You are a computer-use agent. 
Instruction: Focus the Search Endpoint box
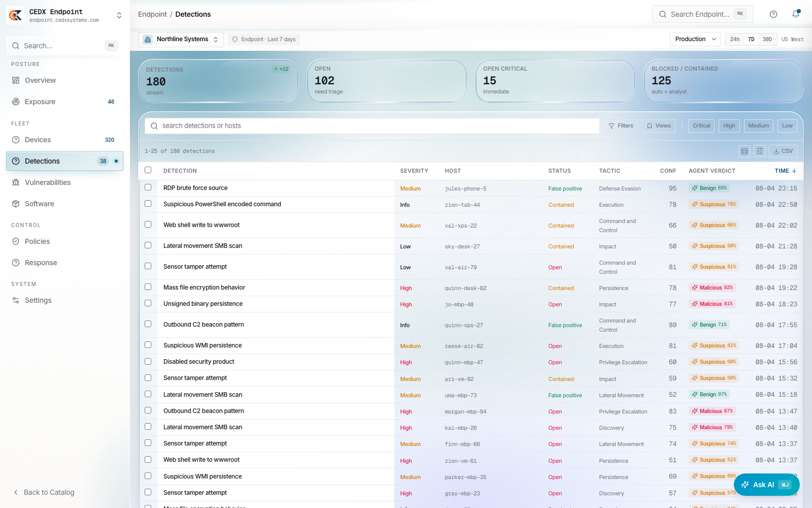point(702,14)
